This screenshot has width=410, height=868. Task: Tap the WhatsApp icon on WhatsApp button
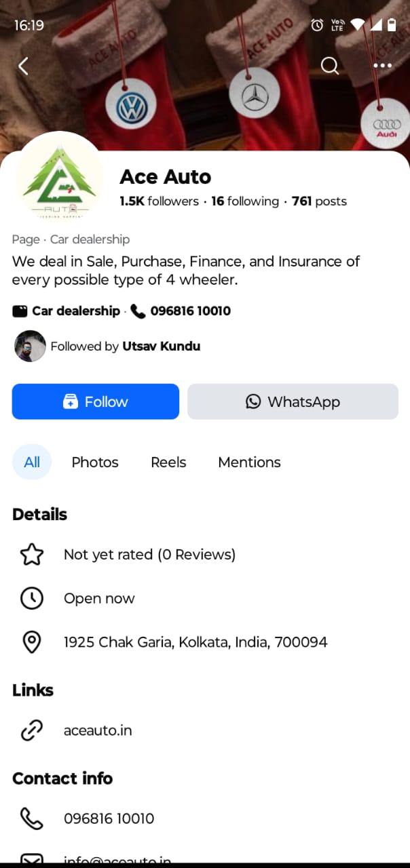point(253,401)
